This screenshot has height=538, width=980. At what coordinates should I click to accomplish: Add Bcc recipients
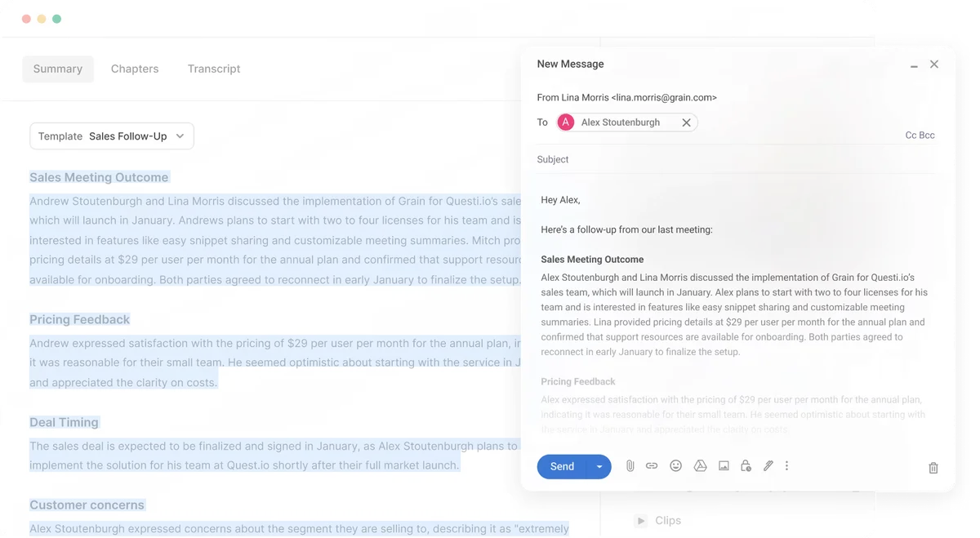coord(928,135)
